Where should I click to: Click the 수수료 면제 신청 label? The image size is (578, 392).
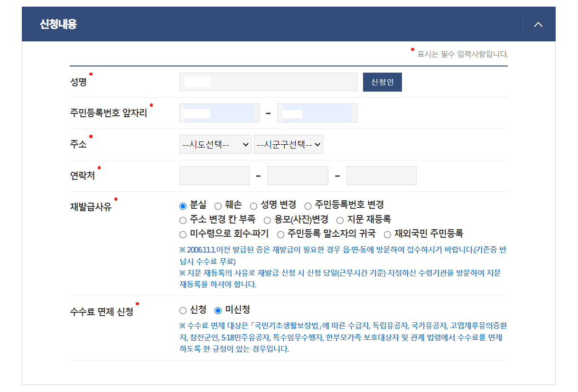click(x=102, y=312)
